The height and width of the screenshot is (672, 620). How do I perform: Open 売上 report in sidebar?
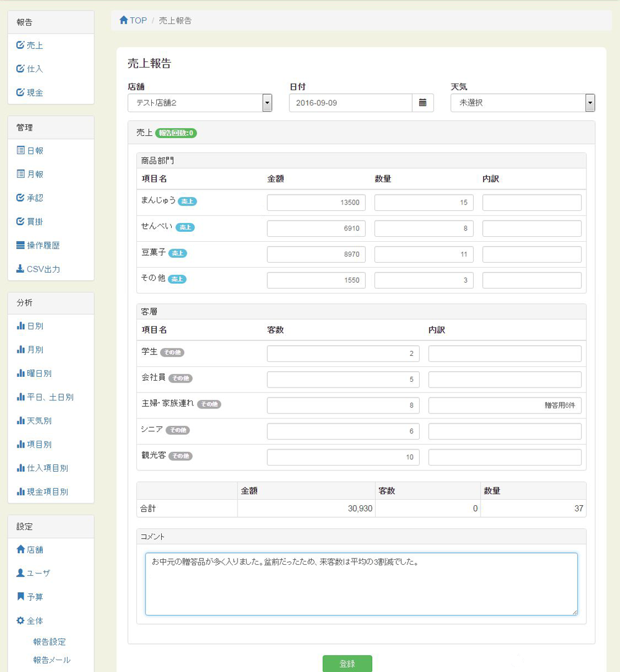[x=35, y=45]
